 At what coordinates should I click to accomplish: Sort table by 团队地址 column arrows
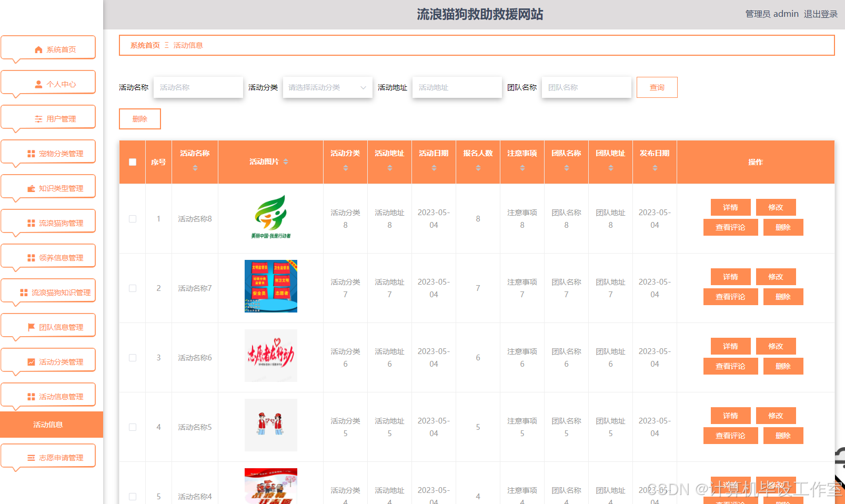click(x=611, y=168)
